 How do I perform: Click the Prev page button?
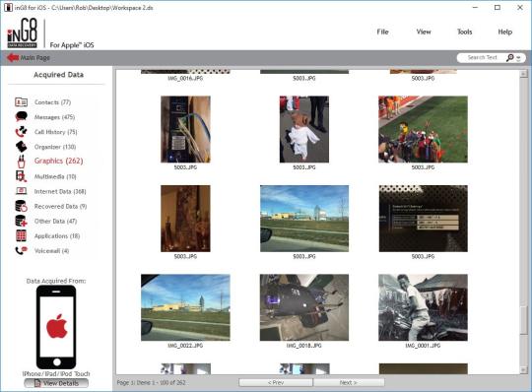point(276,382)
